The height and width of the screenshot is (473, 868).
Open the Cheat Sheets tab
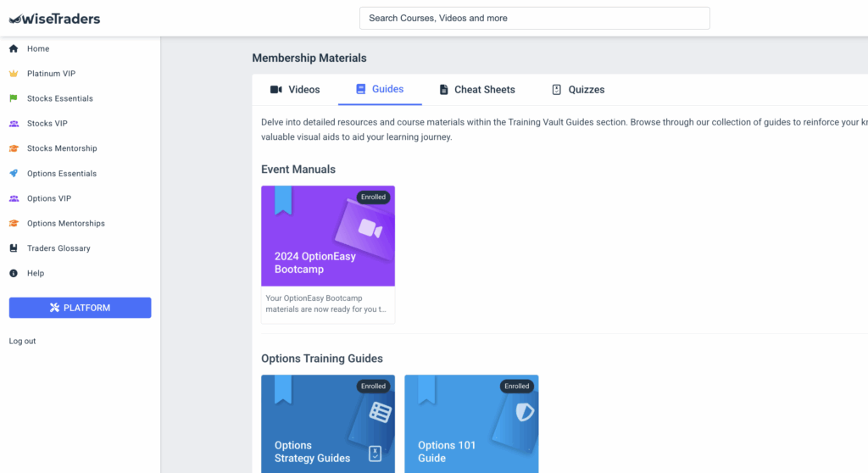(x=476, y=90)
